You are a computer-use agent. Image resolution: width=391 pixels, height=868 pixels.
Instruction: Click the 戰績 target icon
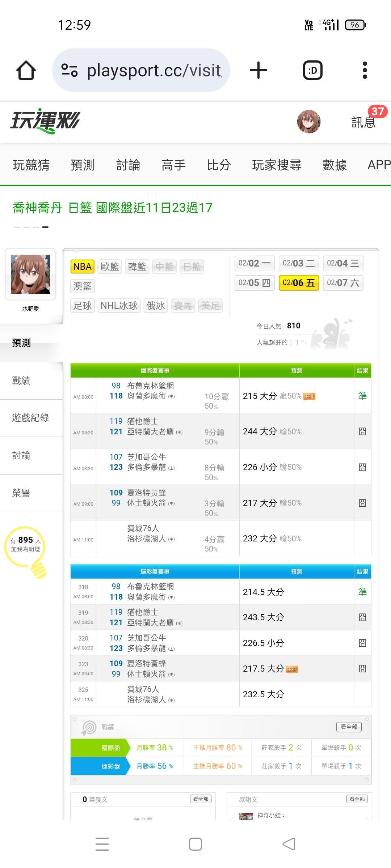click(x=89, y=728)
